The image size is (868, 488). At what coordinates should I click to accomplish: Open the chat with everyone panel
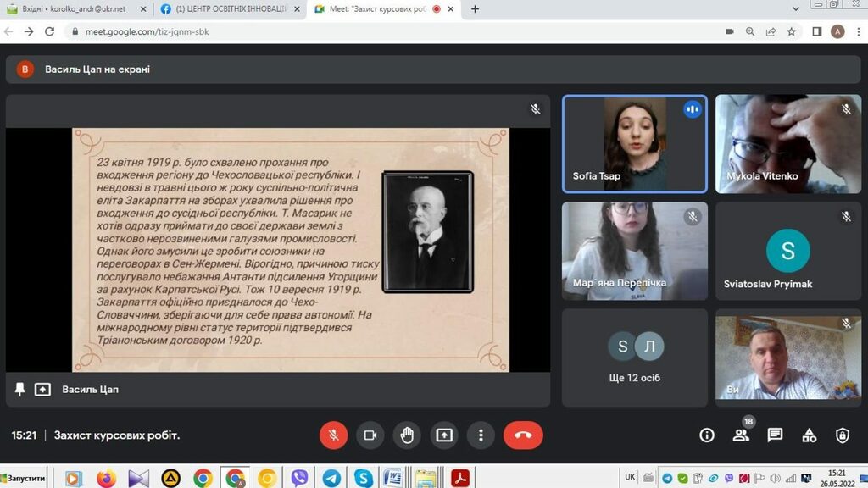coord(775,435)
